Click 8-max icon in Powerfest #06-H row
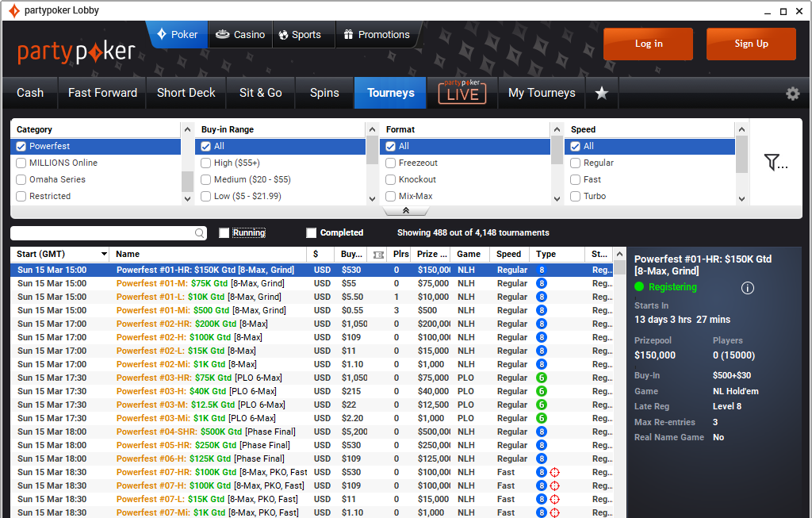 pyautogui.click(x=541, y=459)
